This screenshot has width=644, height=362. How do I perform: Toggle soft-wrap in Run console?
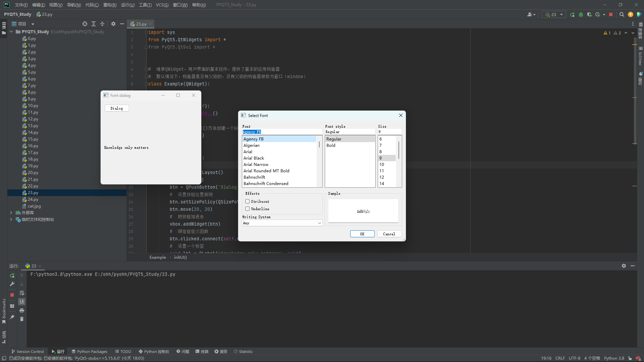pyautogui.click(x=22, y=293)
